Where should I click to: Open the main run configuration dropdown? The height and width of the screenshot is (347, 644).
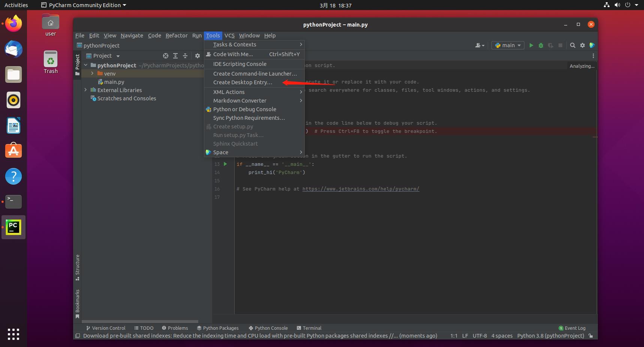pos(508,45)
